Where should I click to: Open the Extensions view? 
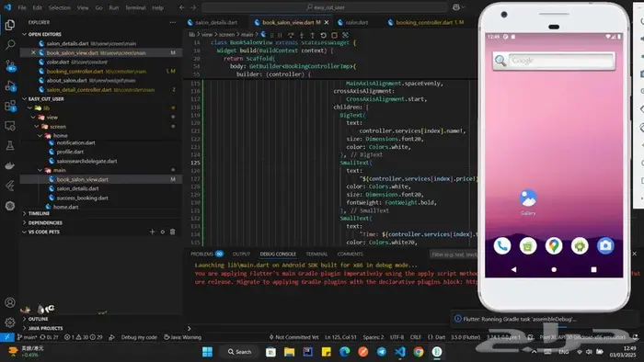[x=10, y=106]
